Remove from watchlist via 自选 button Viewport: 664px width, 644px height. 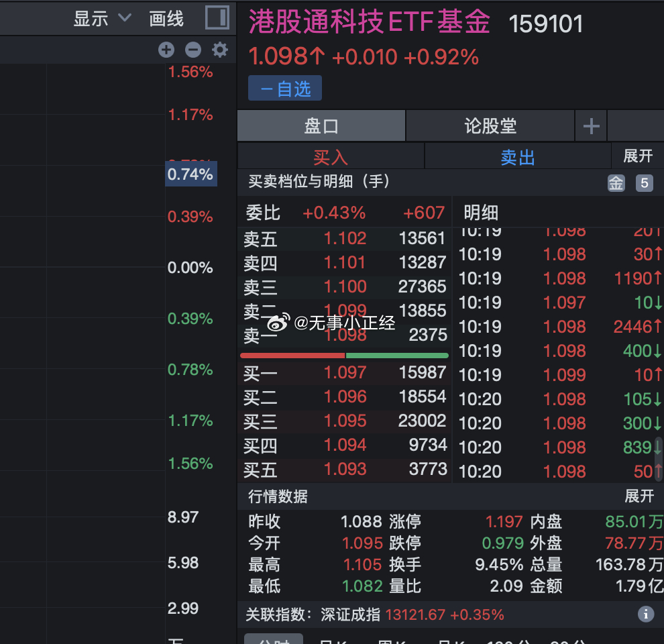285,88
